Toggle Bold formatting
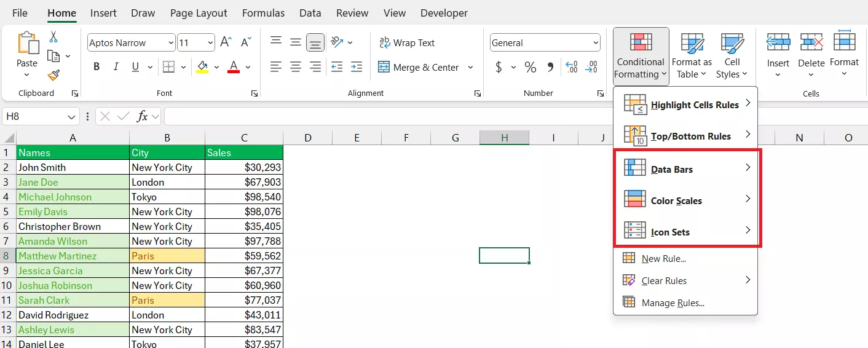Viewport: 868px width, 348px height. point(97,67)
